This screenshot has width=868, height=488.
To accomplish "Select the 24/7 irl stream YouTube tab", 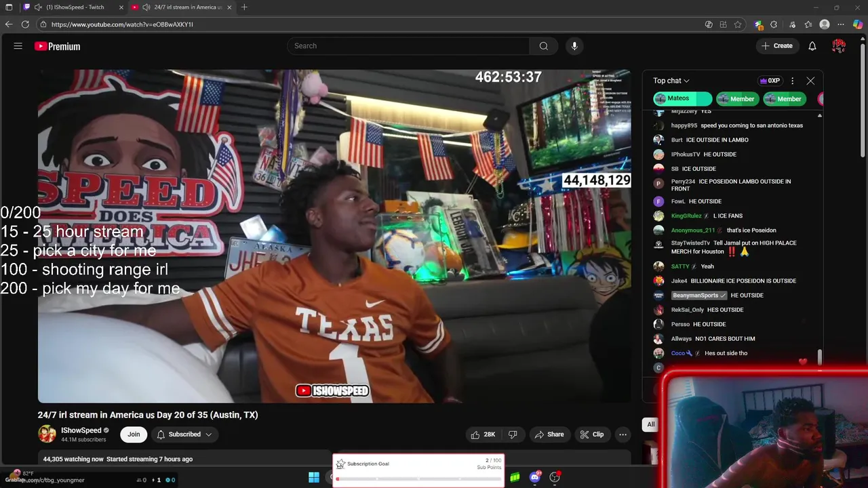I will [182, 7].
